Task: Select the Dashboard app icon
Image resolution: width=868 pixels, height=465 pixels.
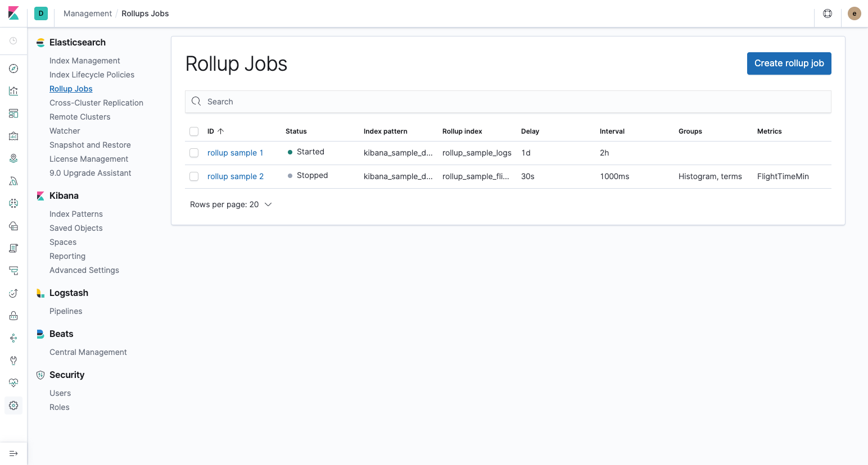Action: pos(13,113)
